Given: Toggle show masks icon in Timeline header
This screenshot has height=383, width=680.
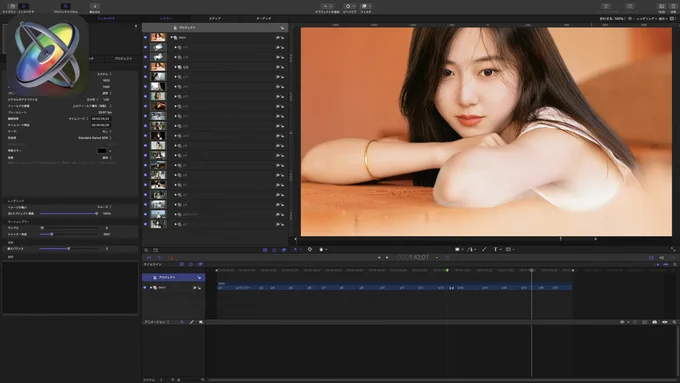Looking at the screenshot, I should (x=182, y=264).
